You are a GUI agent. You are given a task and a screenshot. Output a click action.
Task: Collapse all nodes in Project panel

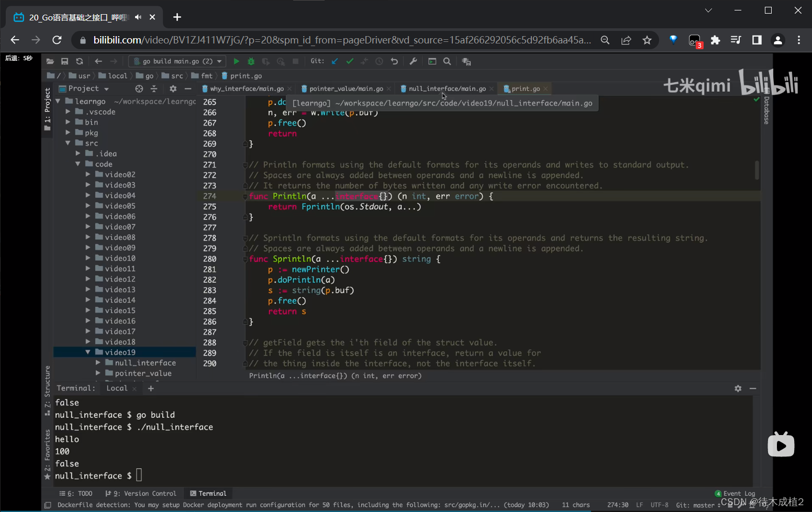click(154, 89)
